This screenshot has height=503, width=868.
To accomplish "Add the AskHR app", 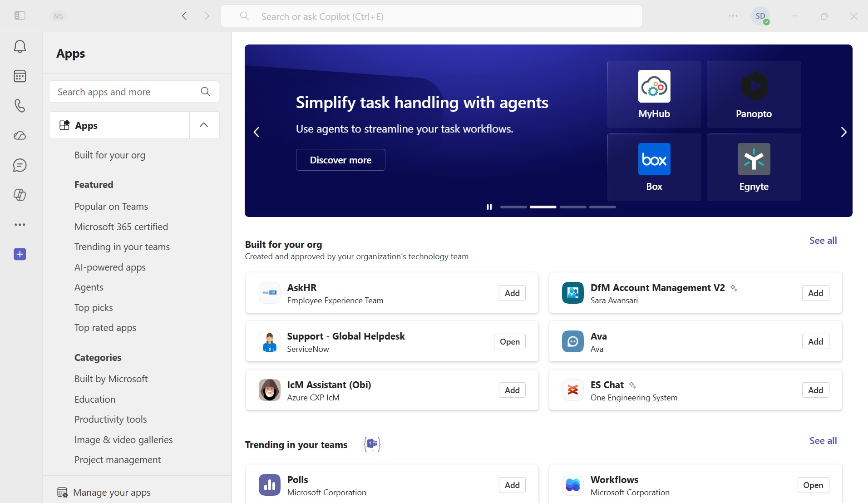I will (512, 293).
